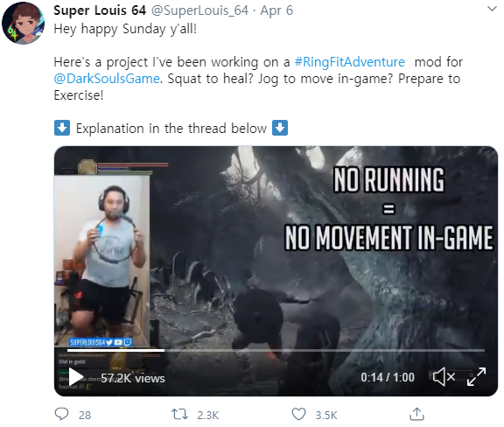This screenshot has height=427, width=504.
Task: Open the tweet options chevron menu
Action: pyautogui.click(x=492, y=9)
